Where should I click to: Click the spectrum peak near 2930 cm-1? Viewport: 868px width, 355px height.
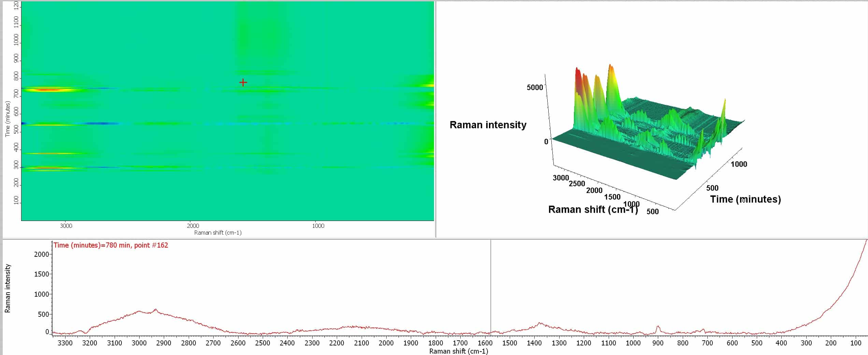tap(156, 310)
